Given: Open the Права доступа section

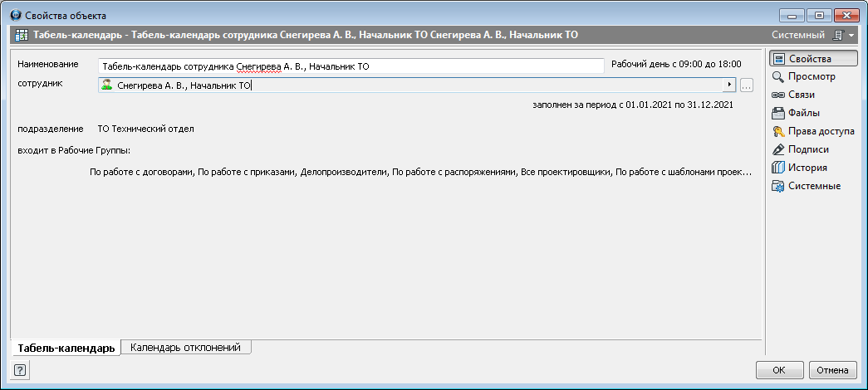Looking at the screenshot, I should pyautogui.click(x=812, y=131).
